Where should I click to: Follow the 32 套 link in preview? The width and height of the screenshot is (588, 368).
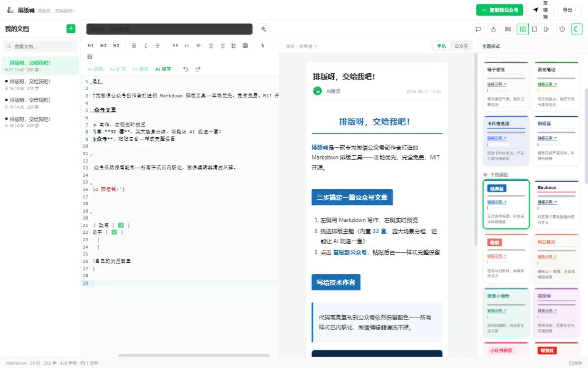379,231
